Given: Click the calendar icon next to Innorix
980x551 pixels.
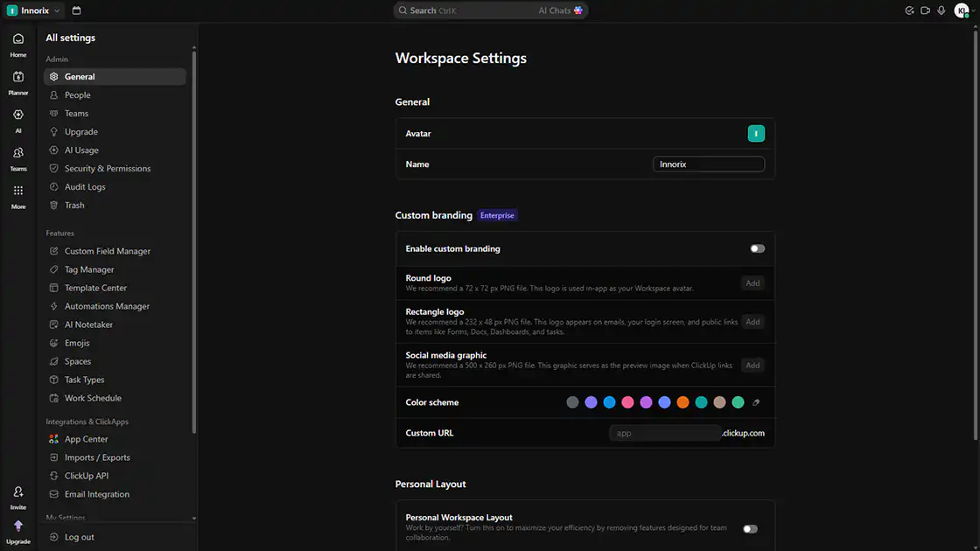Looking at the screenshot, I should pos(76,10).
